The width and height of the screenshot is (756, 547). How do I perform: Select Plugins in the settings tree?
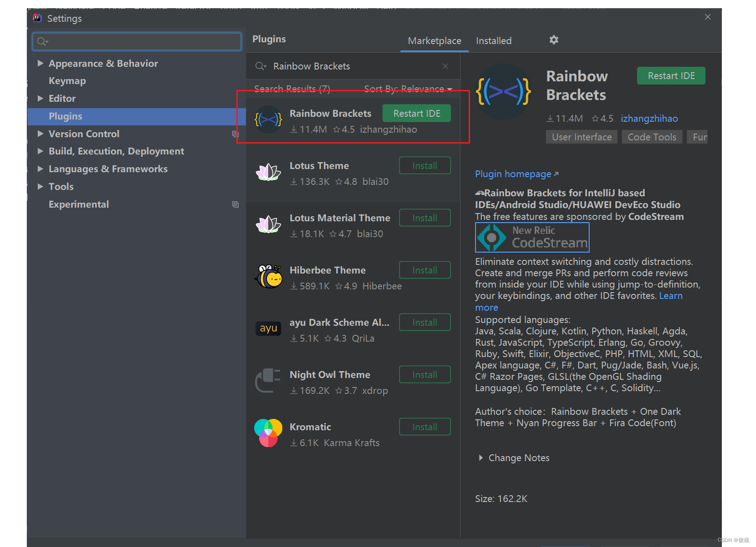[136, 116]
